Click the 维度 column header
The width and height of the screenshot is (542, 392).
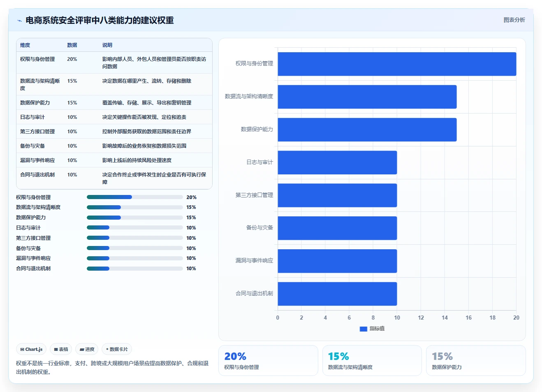[x=25, y=45]
